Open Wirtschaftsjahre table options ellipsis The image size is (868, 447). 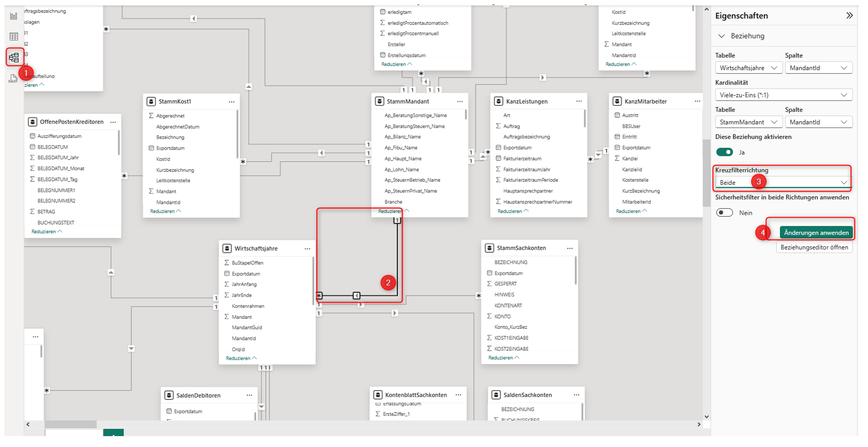(307, 249)
